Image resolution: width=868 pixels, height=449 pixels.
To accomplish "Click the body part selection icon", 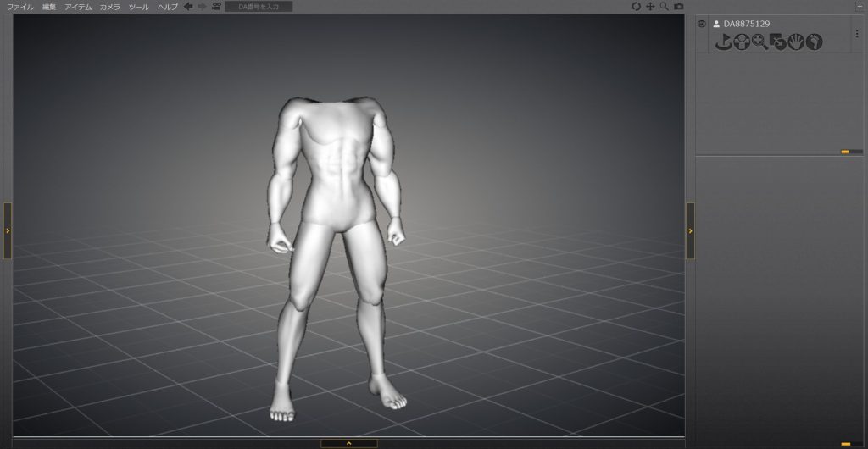I will tap(741, 42).
